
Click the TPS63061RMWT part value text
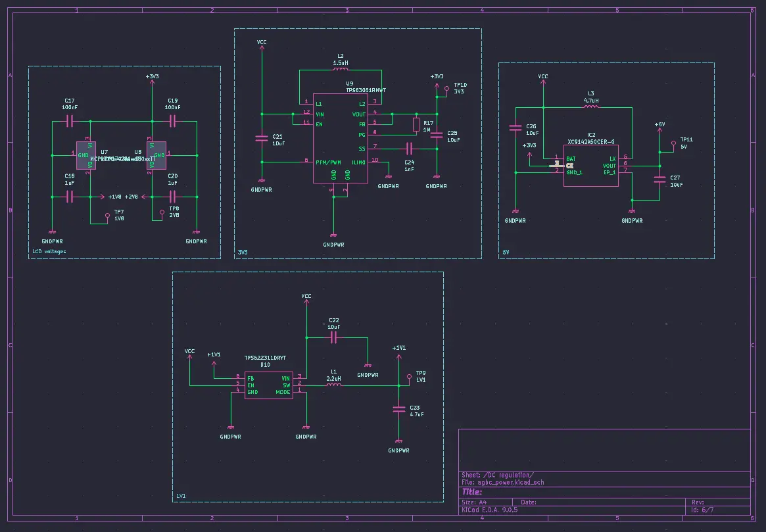366,90
